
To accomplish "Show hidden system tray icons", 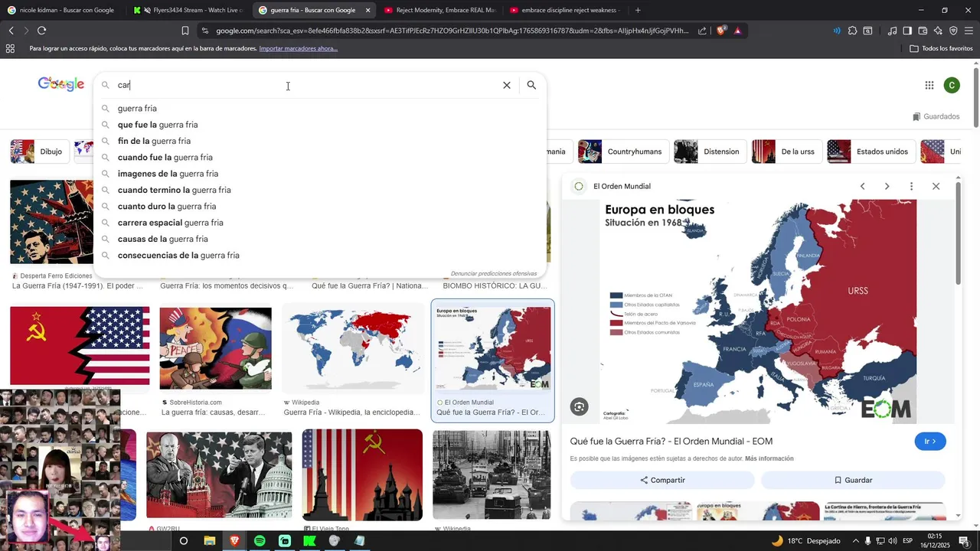I will [x=856, y=541].
